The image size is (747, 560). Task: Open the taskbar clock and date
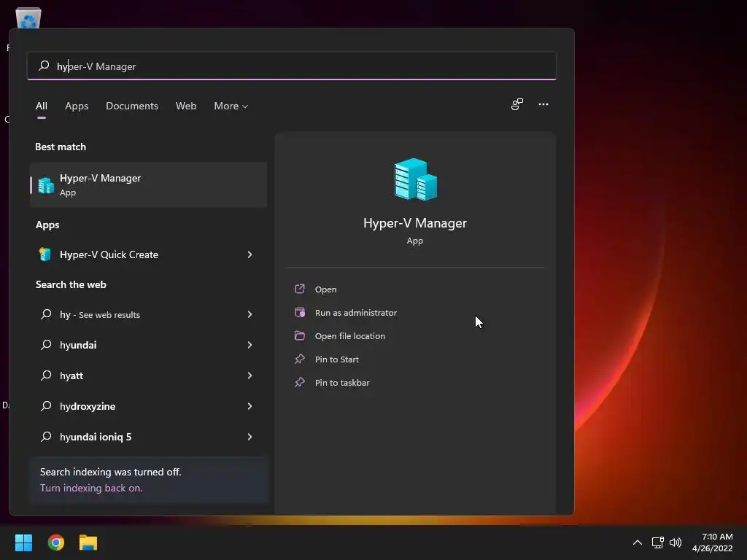pos(712,542)
